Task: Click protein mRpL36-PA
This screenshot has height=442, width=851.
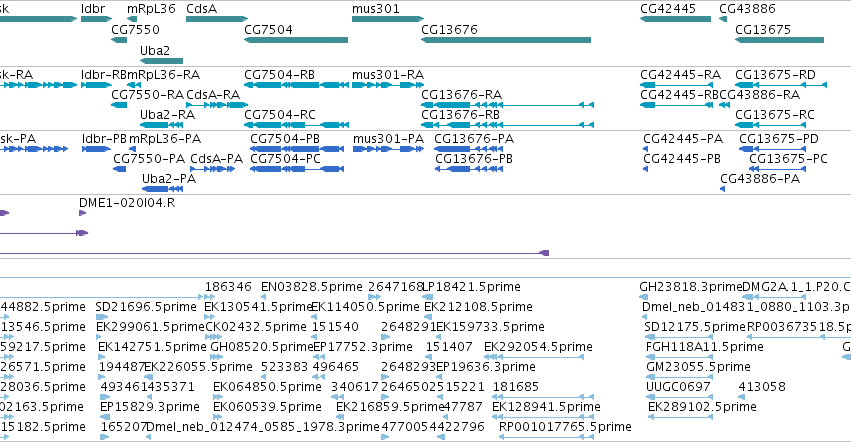Action: (132, 149)
